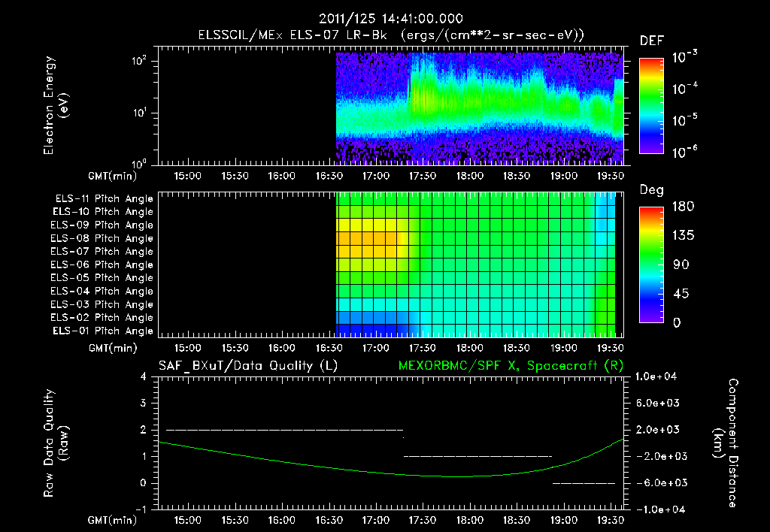The height and width of the screenshot is (532, 770).
Task: Select the ELS-11 Pitch Angle row label
Action: [104, 199]
